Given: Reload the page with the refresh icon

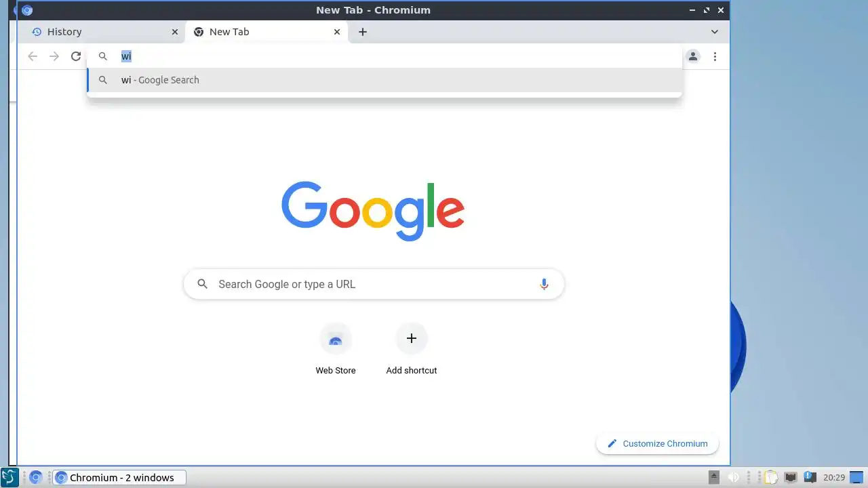Looking at the screenshot, I should 76,56.
